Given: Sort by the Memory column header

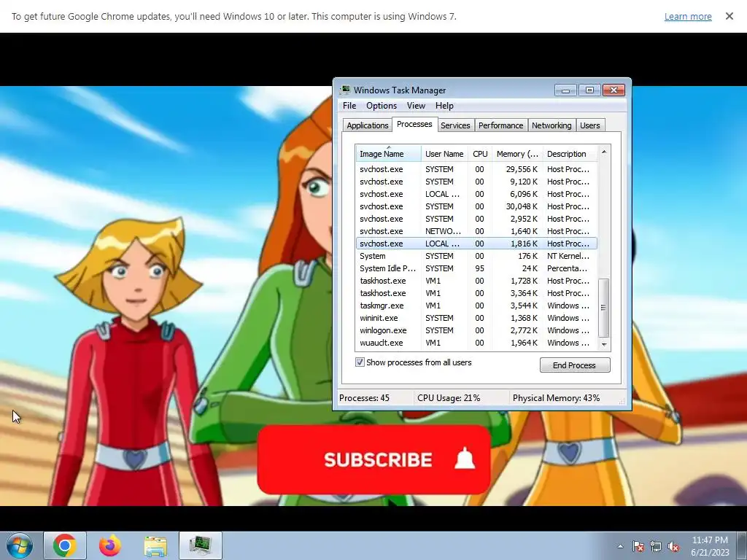Looking at the screenshot, I should (x=517, y=154).
